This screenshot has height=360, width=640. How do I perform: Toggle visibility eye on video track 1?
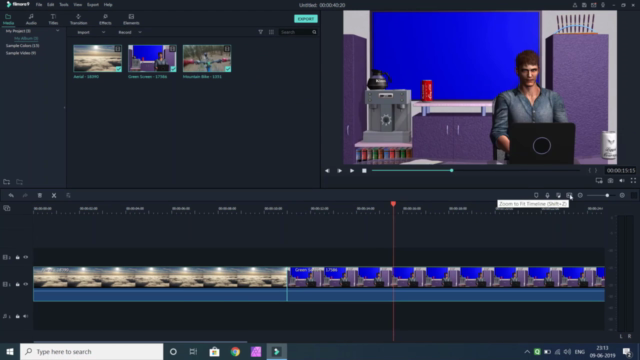coord(26,284)
